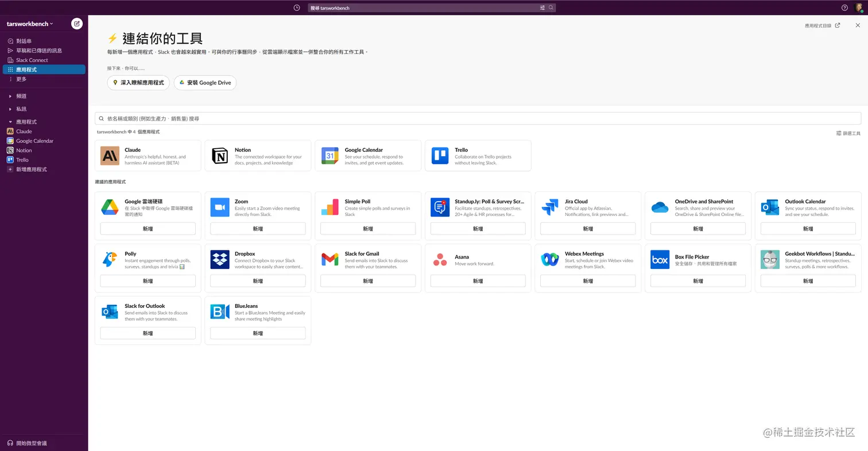The width and height of the screenshot is (868, 451).
Task: Click the Dropbox app icon
Action: (220, 260)
